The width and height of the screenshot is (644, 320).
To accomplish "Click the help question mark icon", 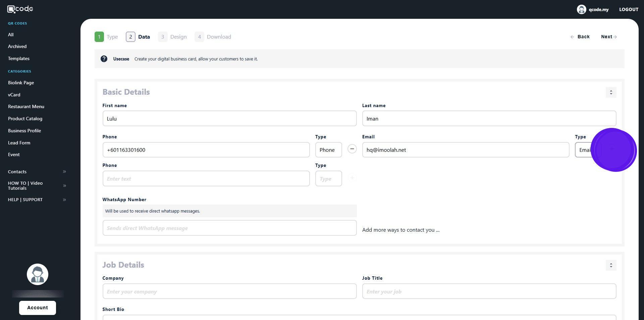I will point(104,59).
